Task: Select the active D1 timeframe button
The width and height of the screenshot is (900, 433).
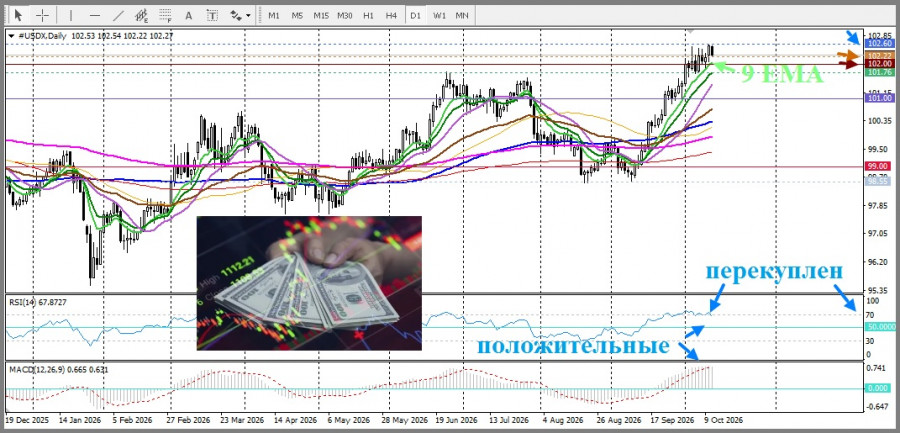Action: [415, 16]
